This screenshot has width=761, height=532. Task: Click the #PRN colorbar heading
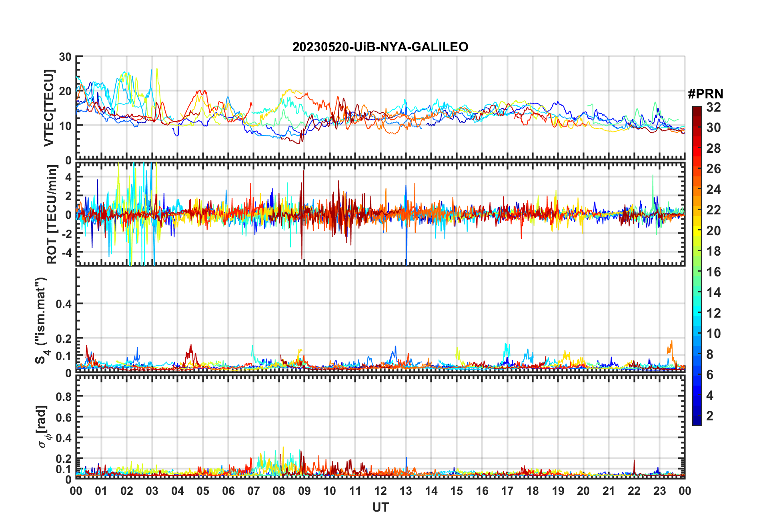(x=705, y=94)
